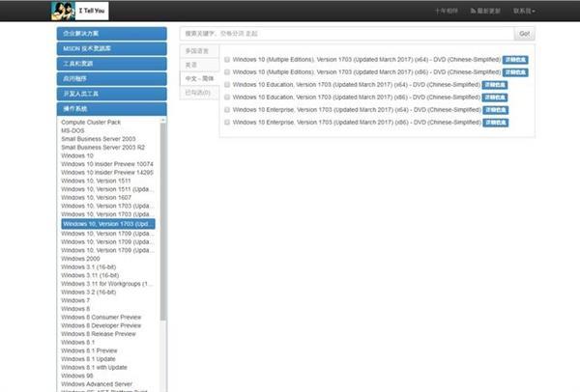580x392 pixels.
Task: Select the plain Windows 8 entry
Action: click(75, 309)
